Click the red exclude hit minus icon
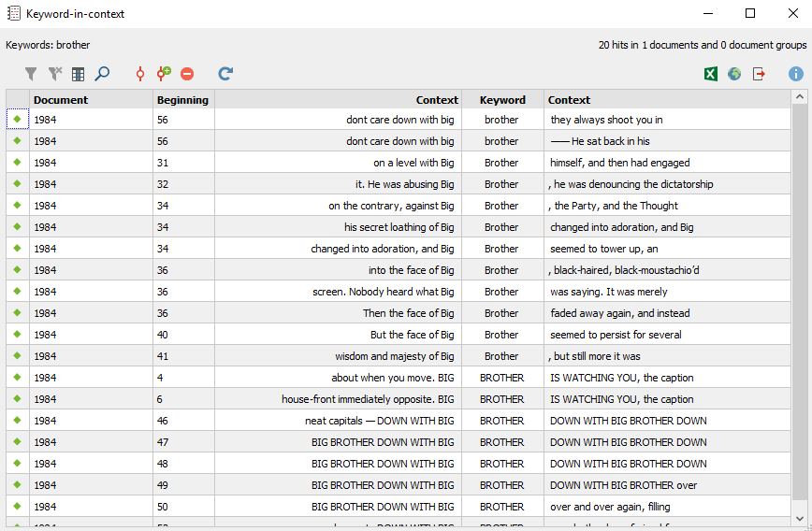This screenshot has width=812, height=531. 187,74
